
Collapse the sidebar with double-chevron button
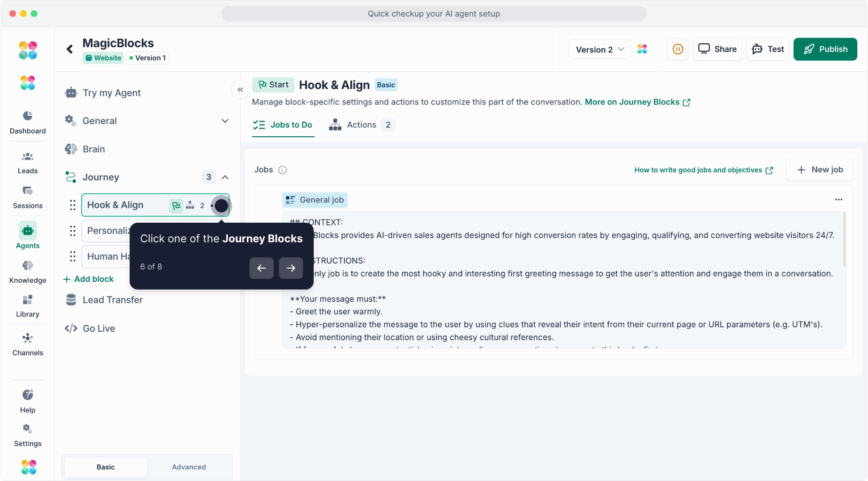click(240, 90)
